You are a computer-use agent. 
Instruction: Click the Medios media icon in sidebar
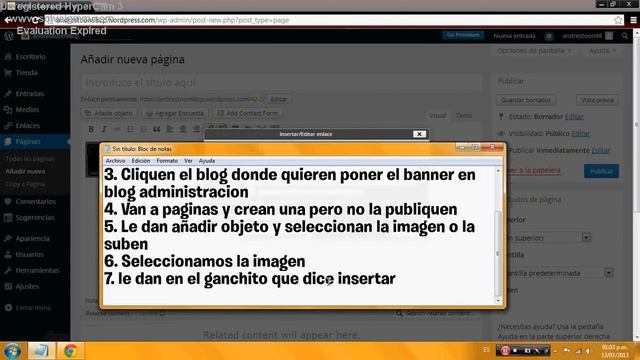coord(8,110)
